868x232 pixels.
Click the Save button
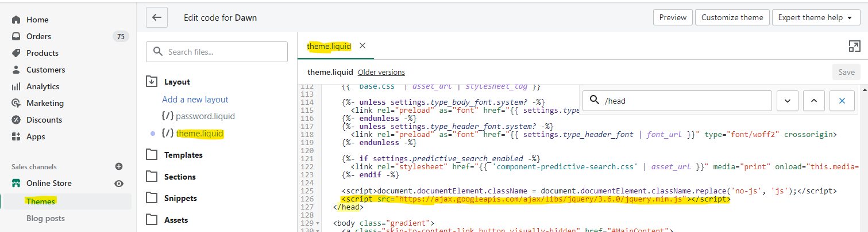click(847, 72)
